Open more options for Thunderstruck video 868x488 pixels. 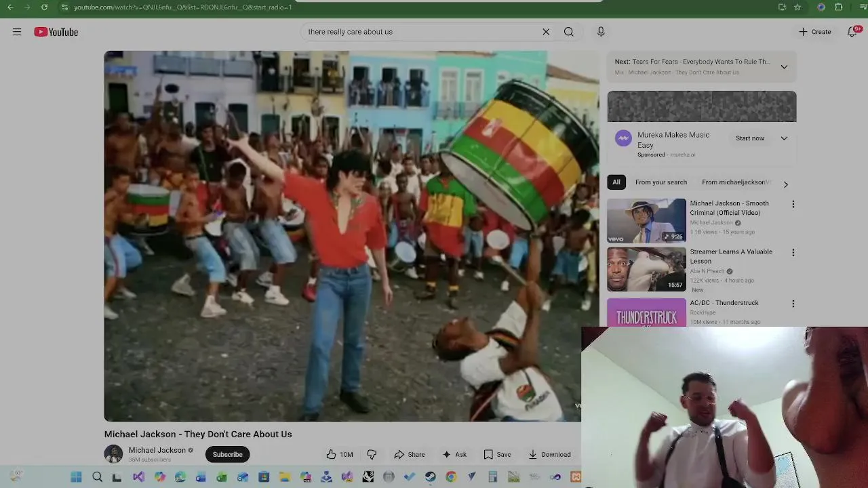click(793, 304)
